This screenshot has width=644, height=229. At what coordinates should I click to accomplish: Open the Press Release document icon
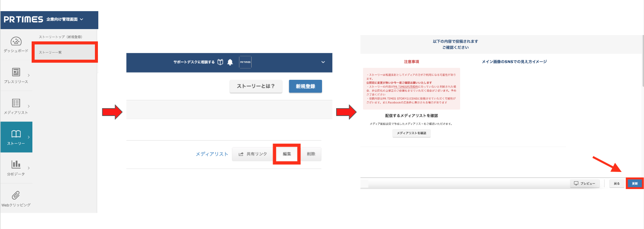pos(16,72)
